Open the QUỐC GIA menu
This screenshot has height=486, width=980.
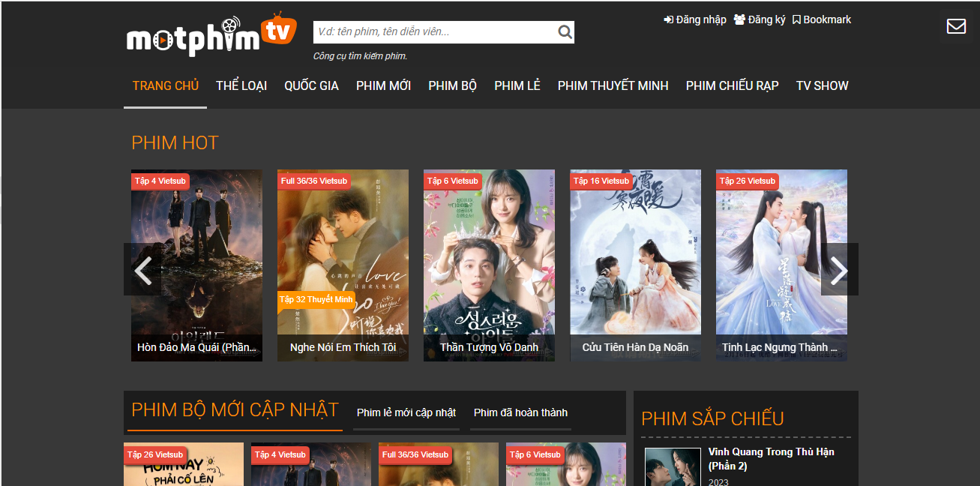coord(311,85)
